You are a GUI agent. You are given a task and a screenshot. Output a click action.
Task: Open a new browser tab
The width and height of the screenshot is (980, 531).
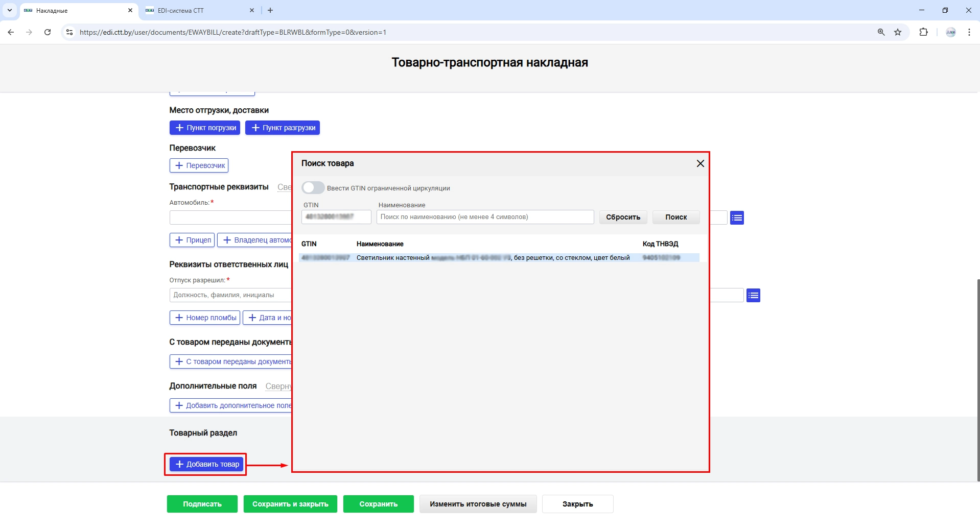point(270,10)
